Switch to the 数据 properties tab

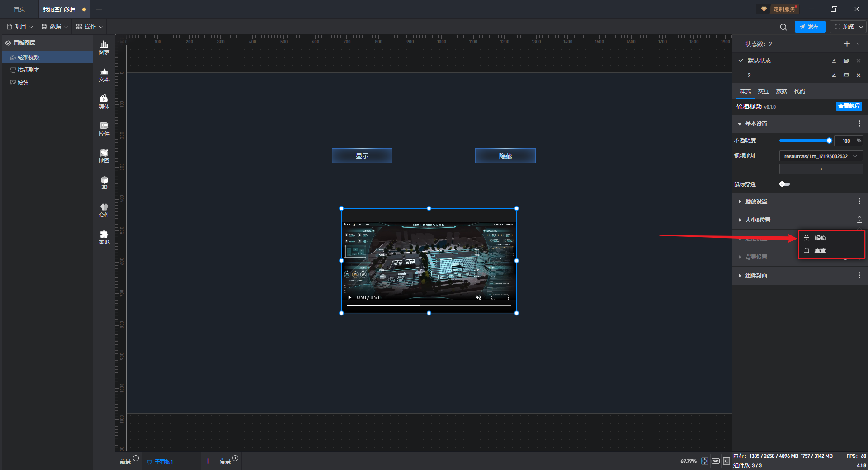coord(782,91)
